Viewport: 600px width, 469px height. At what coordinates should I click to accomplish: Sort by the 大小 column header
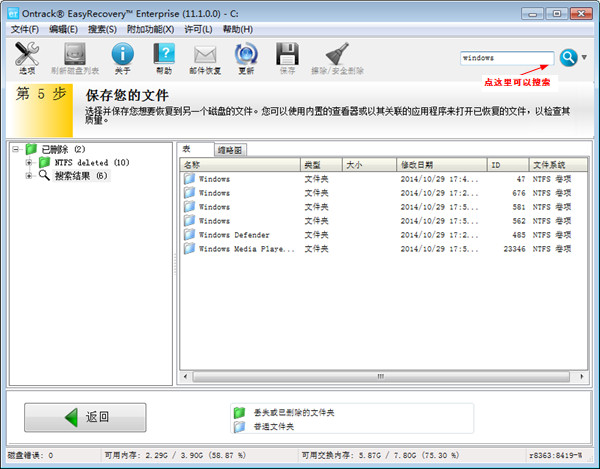click(x=369, y=165)
